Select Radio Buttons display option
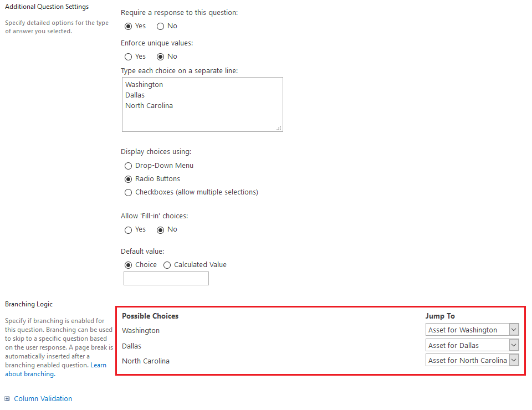This screenshot has width=532, height=410. coord(128,179)
